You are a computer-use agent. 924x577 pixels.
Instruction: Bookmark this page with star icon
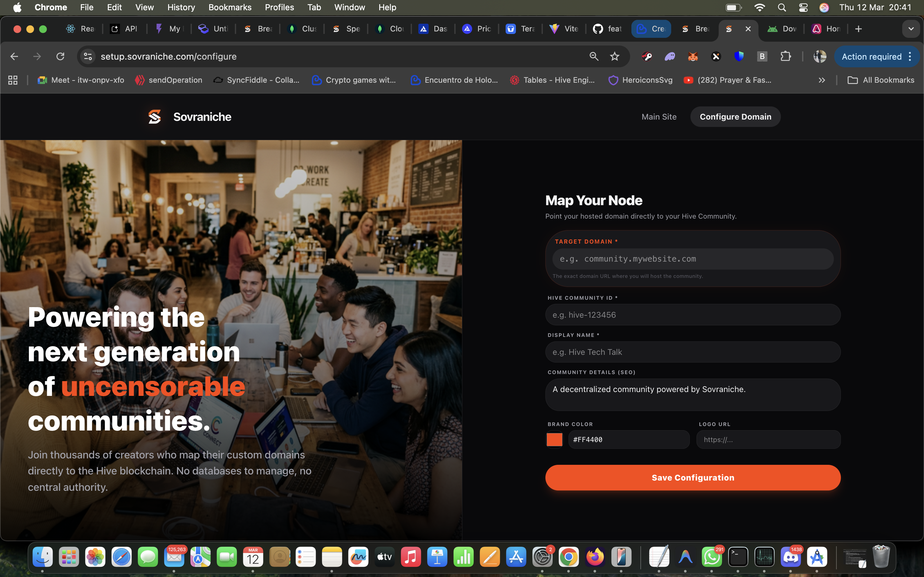point(614,56)
